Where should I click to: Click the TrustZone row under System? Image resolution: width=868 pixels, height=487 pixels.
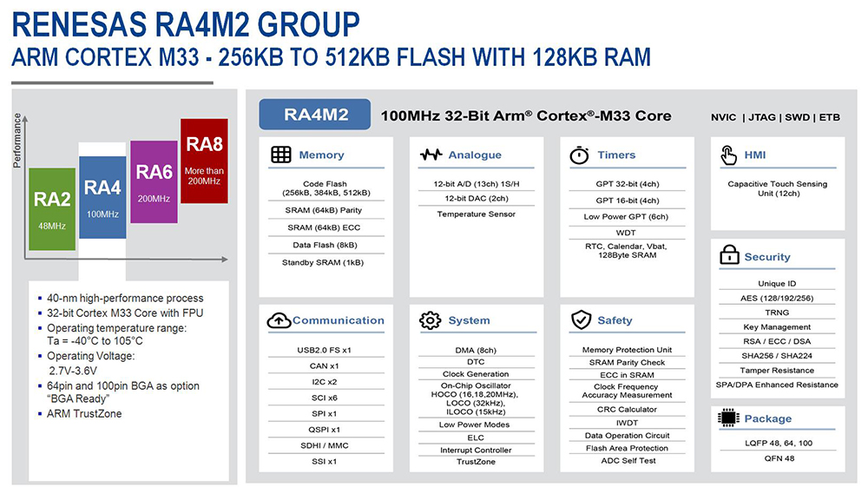(476, 462)
